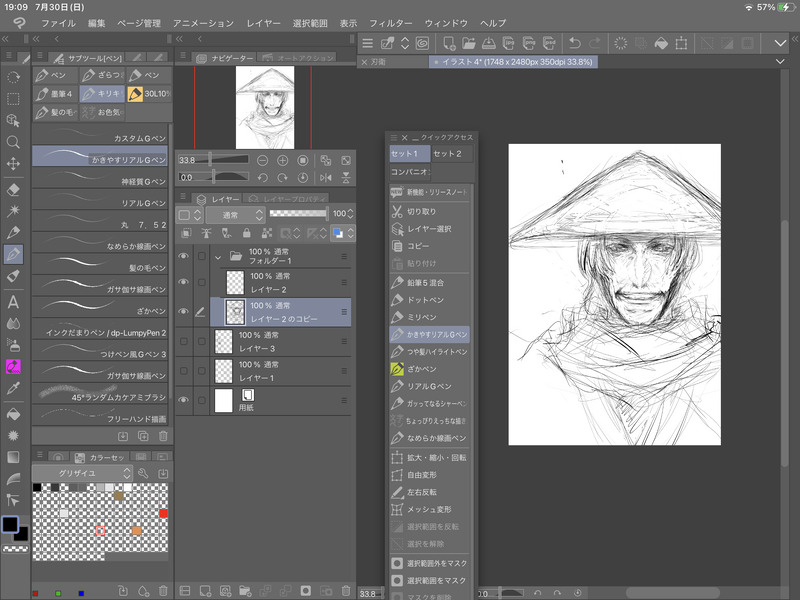The image size is (800, 600).
Task: Click the red swatch in color set
Action: pos(163,513)
